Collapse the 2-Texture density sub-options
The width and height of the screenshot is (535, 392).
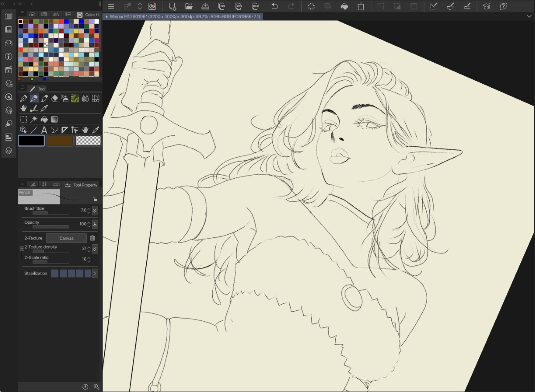[x=22, y=249]
